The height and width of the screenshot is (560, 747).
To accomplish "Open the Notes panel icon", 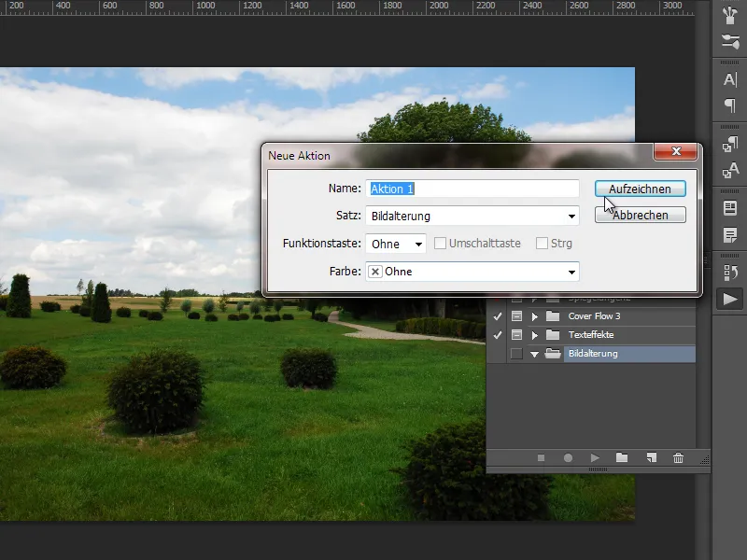I will tap(729, 235).
